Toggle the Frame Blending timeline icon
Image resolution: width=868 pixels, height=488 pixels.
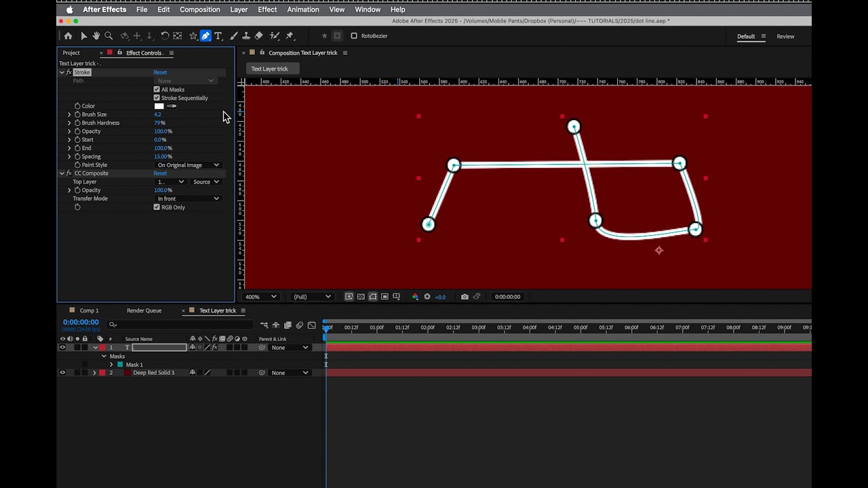[x=288, y=325]
